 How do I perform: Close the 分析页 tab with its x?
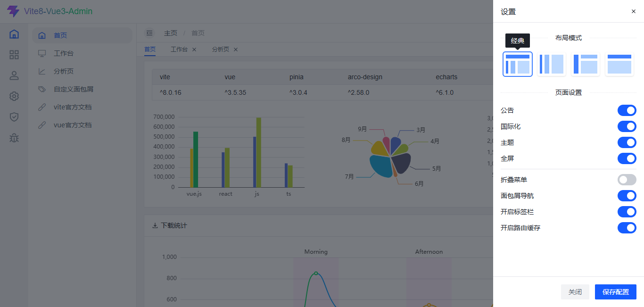pyautogui.click(x=236, y=50)
